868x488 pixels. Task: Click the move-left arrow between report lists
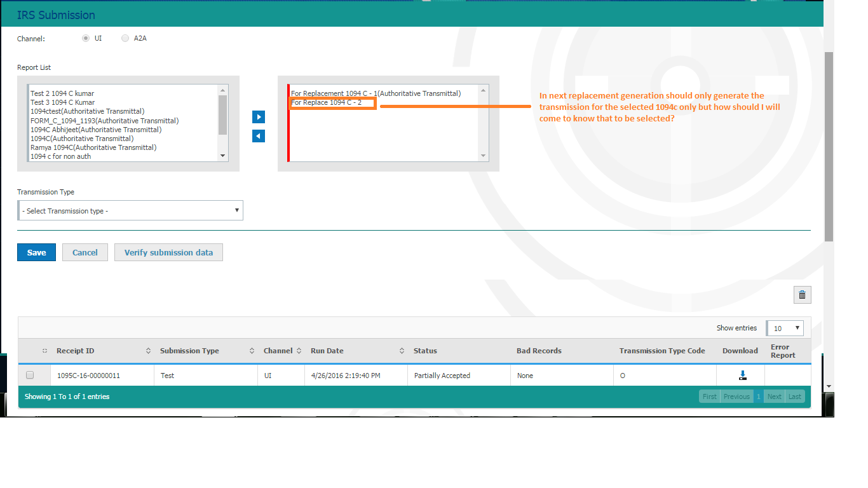point(259,136)
